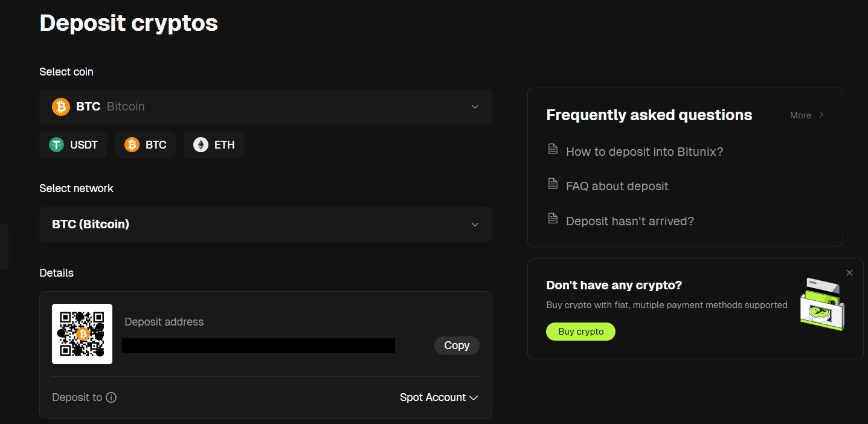Viewport: 868px width, 424px height.
Task: Copy the deposit address
Action: (x=457, y=345)
